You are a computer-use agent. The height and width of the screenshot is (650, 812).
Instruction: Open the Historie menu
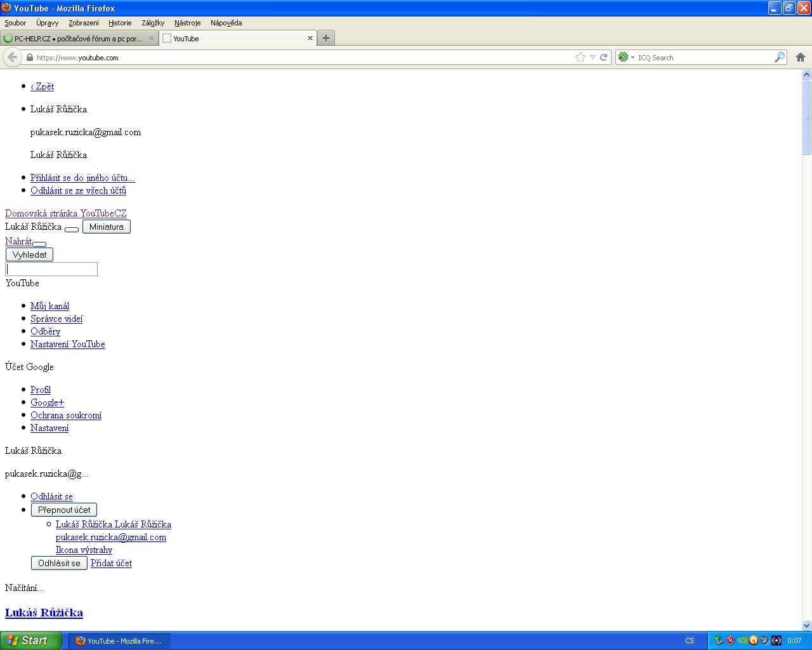120,23
